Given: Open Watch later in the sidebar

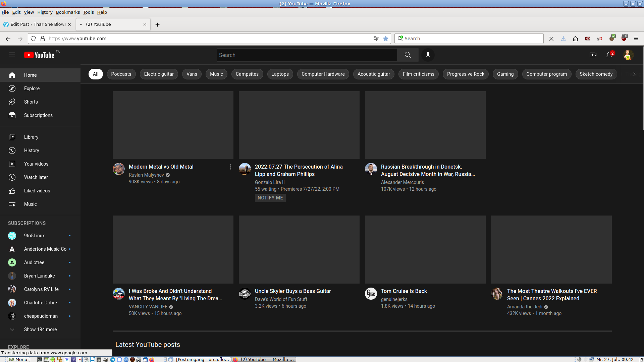Looking at the screenshot, I should point(40,177).
